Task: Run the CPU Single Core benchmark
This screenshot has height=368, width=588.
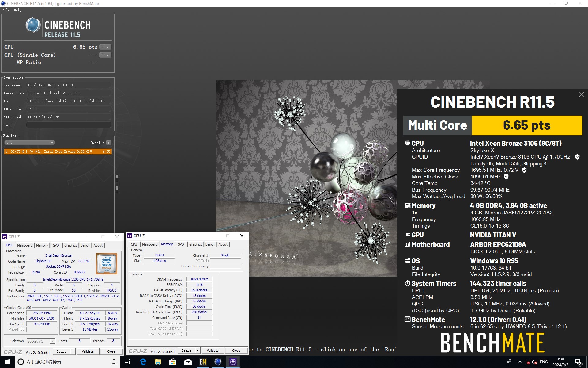Action: pos(105,55)
